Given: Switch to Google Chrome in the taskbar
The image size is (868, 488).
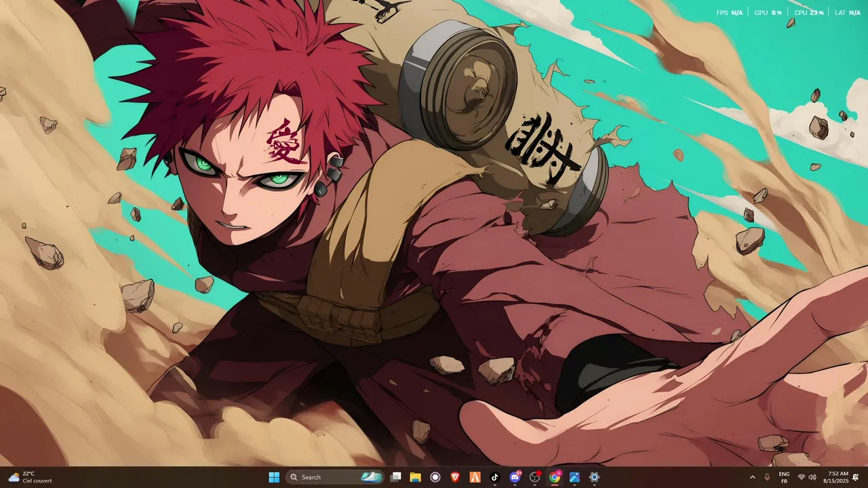Looking at the screenshot, I should (555, 477).
